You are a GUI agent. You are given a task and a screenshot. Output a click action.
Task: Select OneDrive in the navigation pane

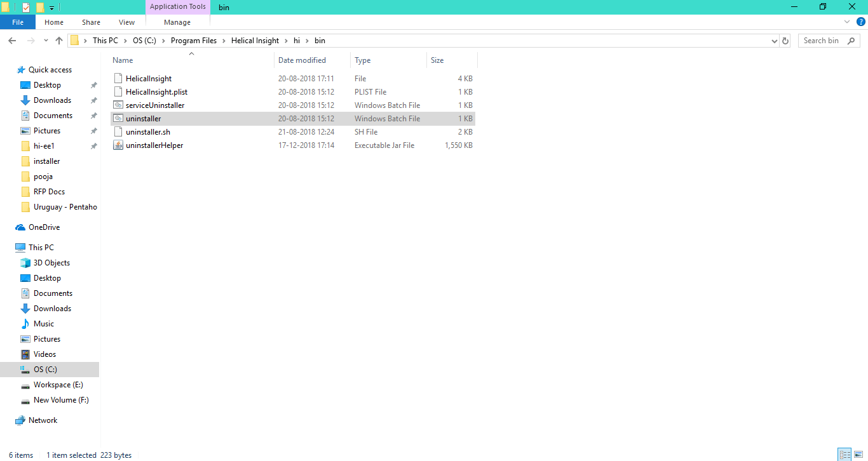[x=44, y=227]
